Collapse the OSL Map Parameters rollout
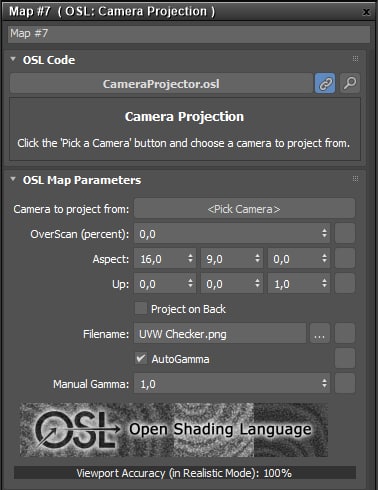This screenshot has height=490, width=378. 13,179
